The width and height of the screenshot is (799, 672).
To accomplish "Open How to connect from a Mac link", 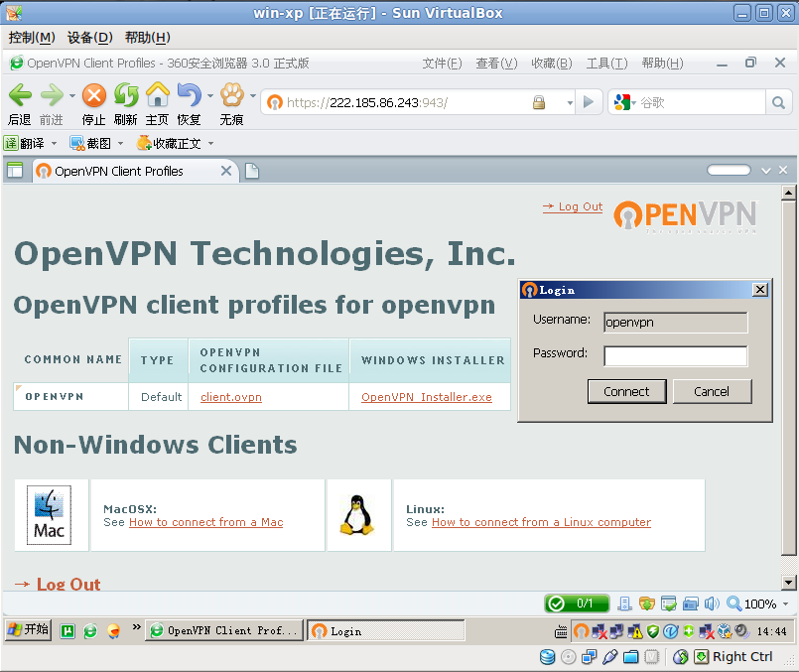I will (x=205, y=522).
